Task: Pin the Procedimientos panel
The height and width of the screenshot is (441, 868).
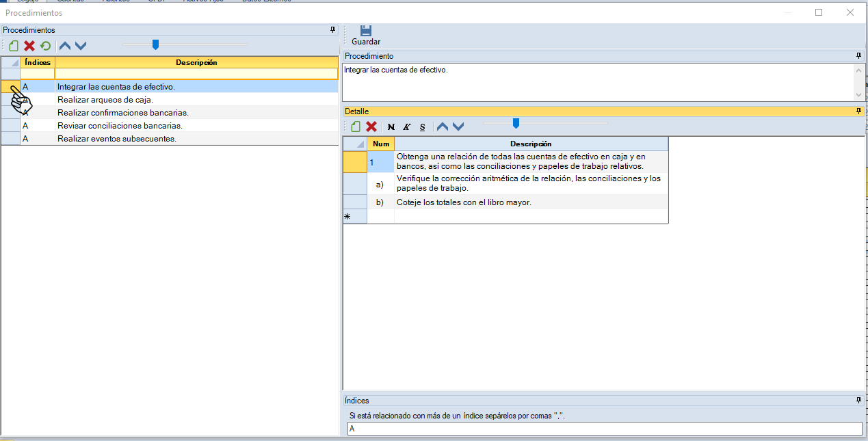Action: pos(332,30)
